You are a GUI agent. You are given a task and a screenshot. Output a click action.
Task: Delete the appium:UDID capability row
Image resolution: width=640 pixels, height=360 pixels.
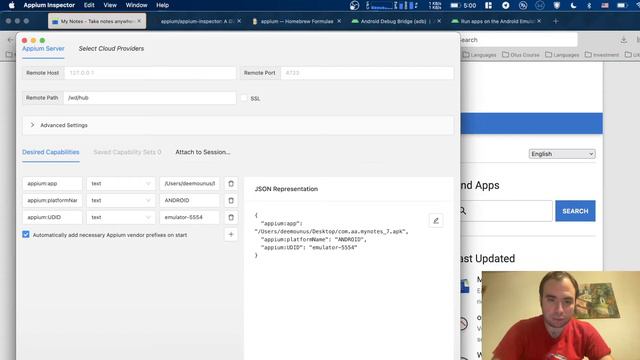click(231, 217)
